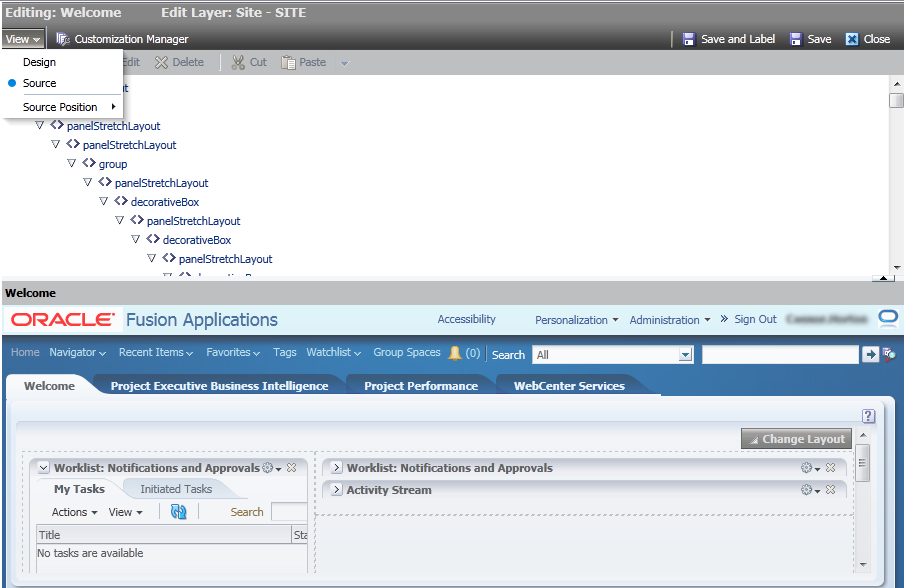Paste the component from clipboard
The width and height of the screenshot is (904, 588).
[303, 62]
